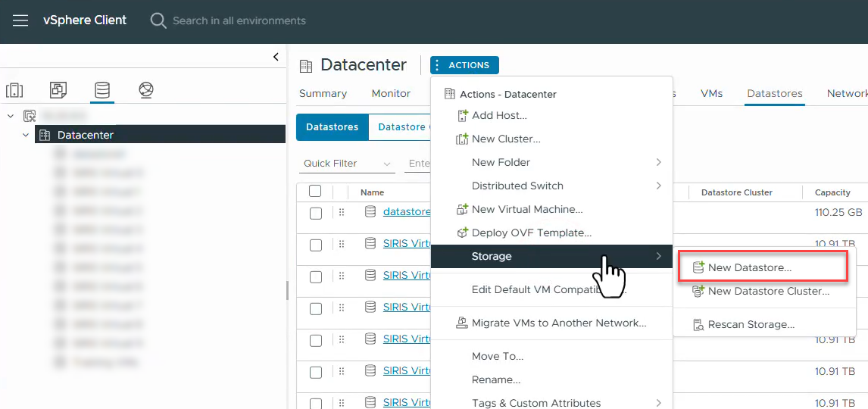Collapse the Datacenter tree node

pos(26,135)
